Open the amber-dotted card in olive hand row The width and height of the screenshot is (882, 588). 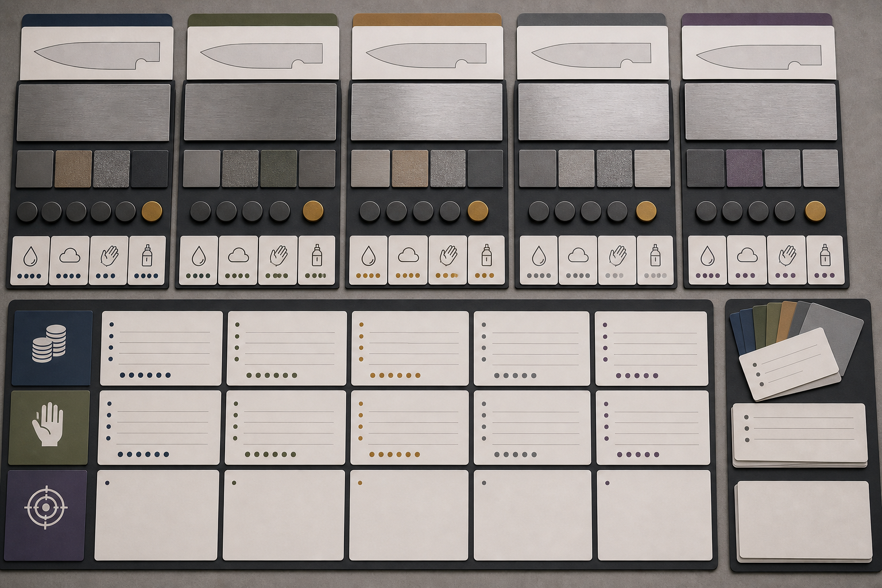409,428
